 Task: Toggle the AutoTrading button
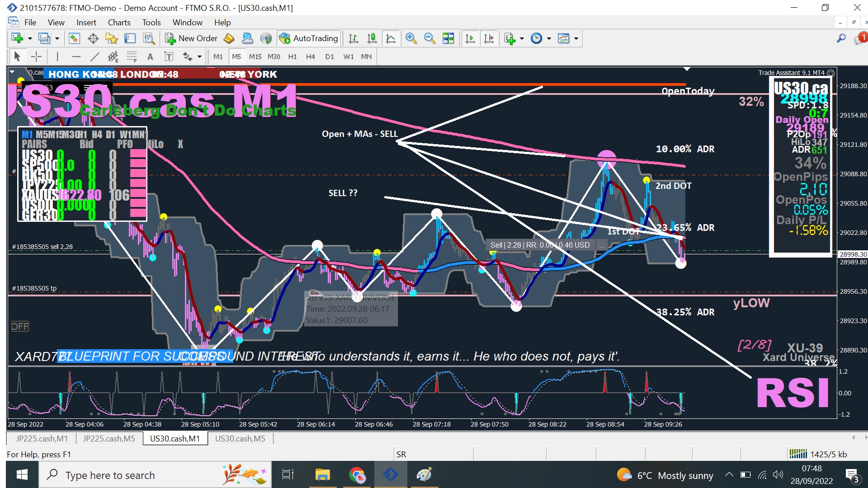(x=309, y=38)
